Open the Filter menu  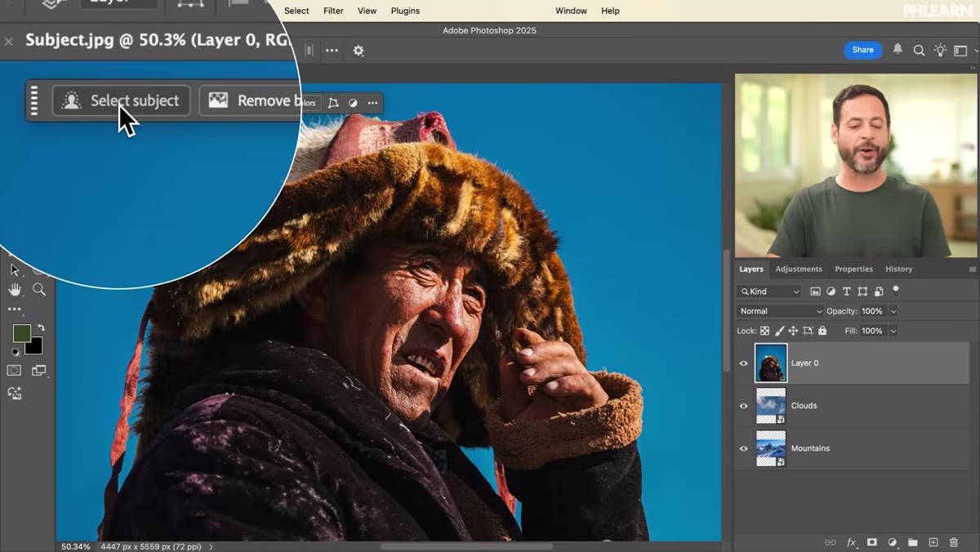point(333,11)
